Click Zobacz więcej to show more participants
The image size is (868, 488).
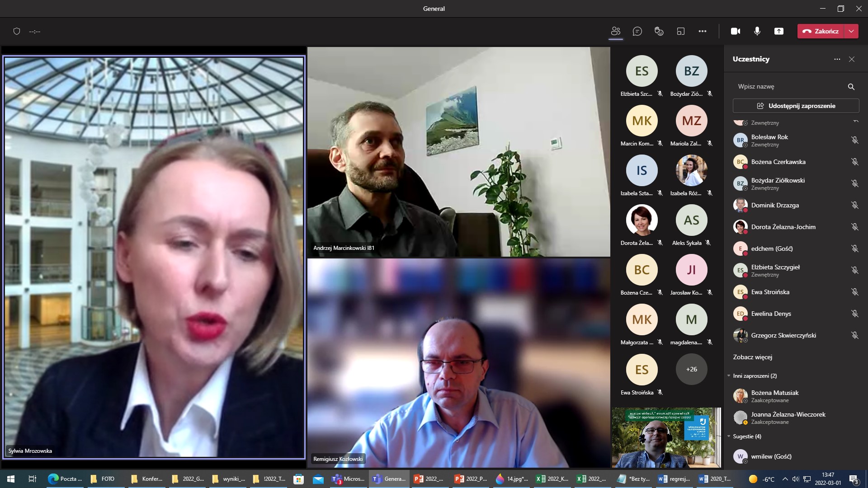(x=754, y=357)
